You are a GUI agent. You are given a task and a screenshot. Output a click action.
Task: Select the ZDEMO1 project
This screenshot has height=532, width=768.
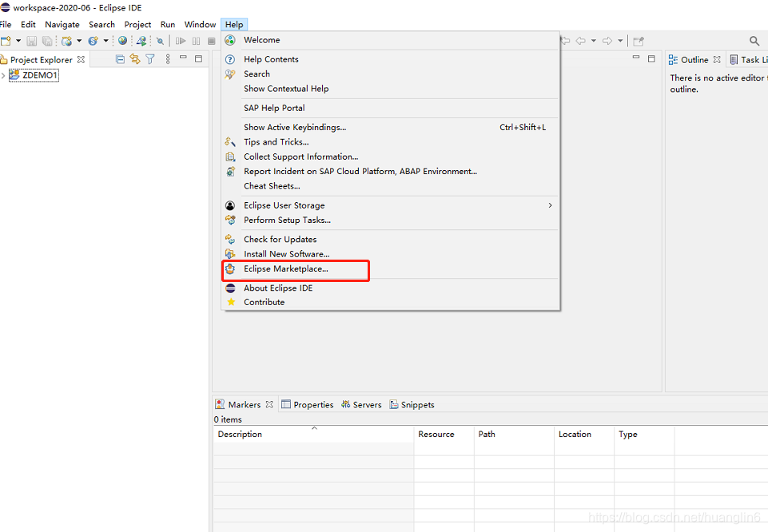34,75
